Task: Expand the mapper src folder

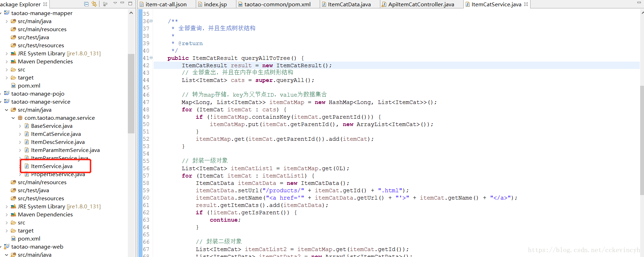Action: point(6,70)
